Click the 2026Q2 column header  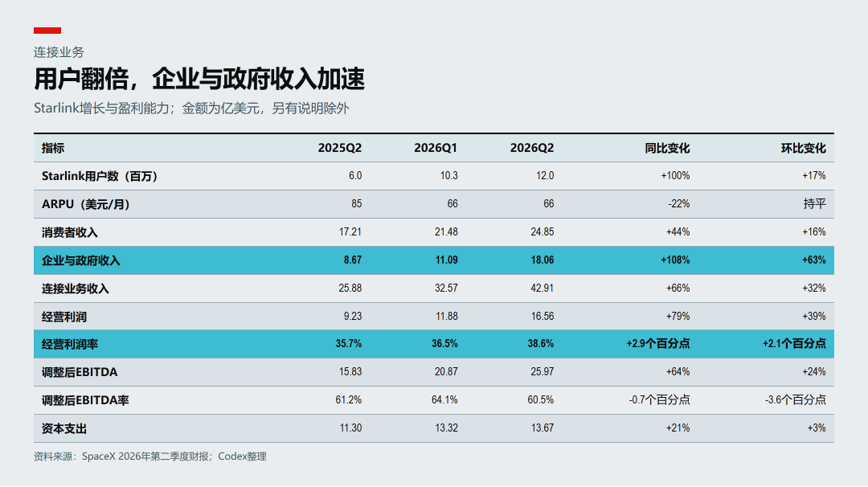[x=531, y=148]
